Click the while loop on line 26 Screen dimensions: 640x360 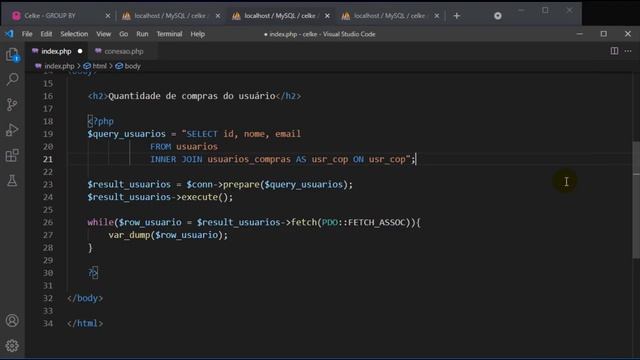point(100,222)
